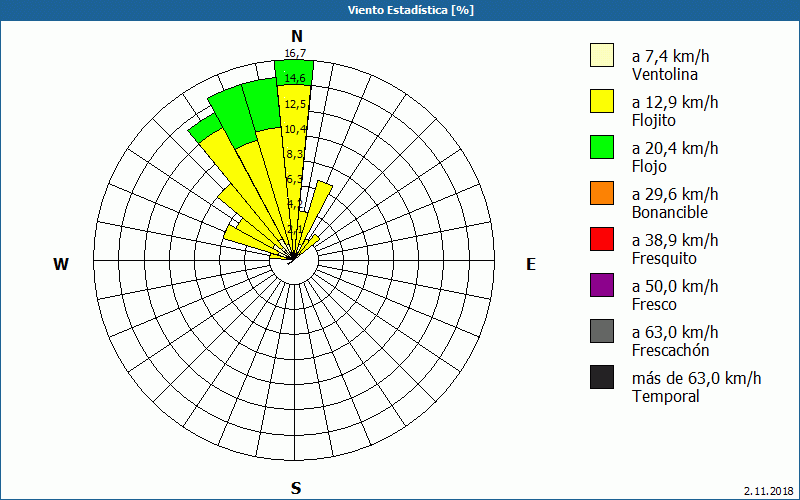Image resolution: width=800 pixels, height=500 pixels.
Task: Click the 'Viento Estadística [%]' title
Action: [x=411, y=10]
